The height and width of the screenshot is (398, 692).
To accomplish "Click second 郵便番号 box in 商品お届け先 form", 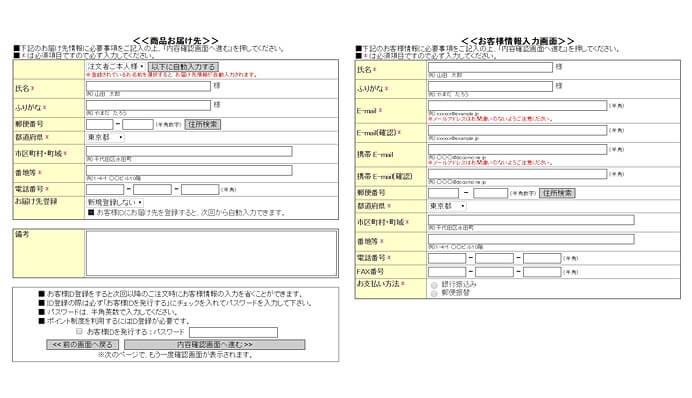I will tap(138, 124).
